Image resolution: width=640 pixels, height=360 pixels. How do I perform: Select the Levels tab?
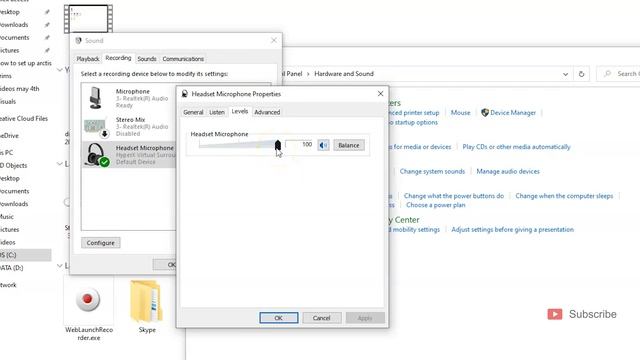coord(240,111)
